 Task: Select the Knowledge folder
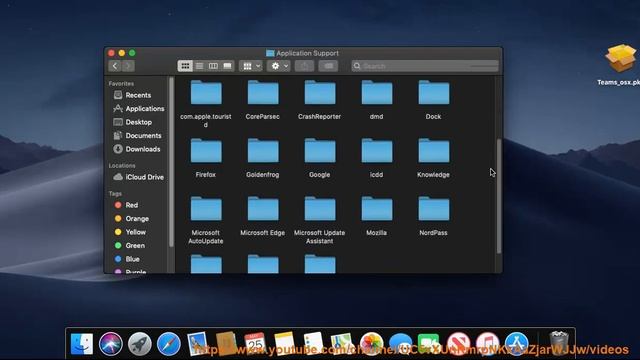point(433,151)
